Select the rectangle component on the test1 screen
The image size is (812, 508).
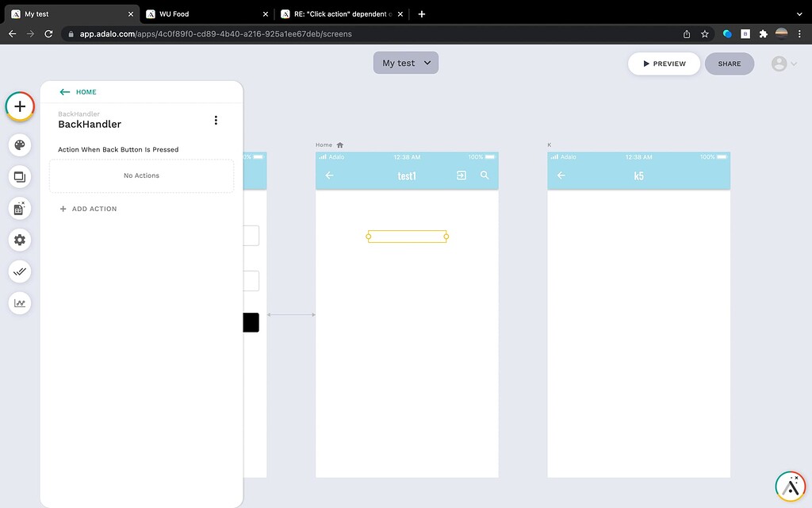click(x=407, y=236)
